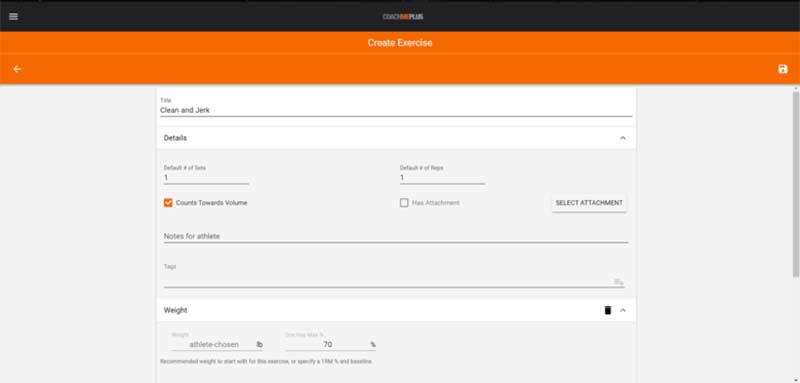
Task: Check the Has Attachment box
Action: 404,203
